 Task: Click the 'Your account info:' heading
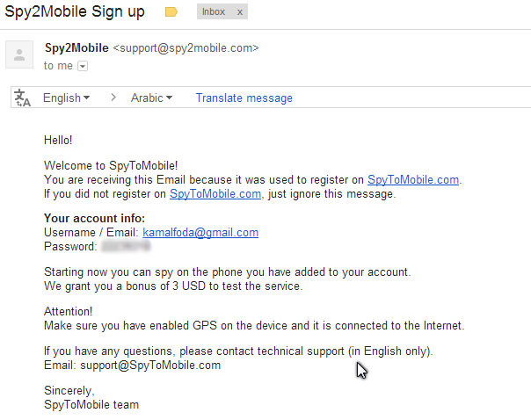pyautogui.click(x=94, y=218)
